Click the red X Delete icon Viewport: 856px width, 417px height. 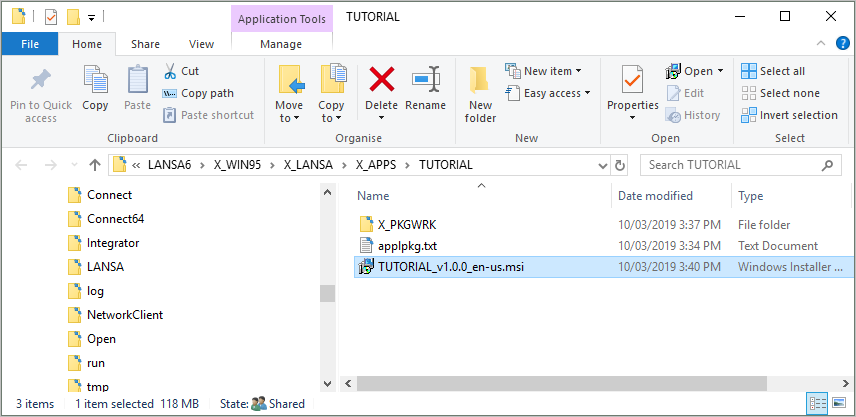(x=382, y=79)
